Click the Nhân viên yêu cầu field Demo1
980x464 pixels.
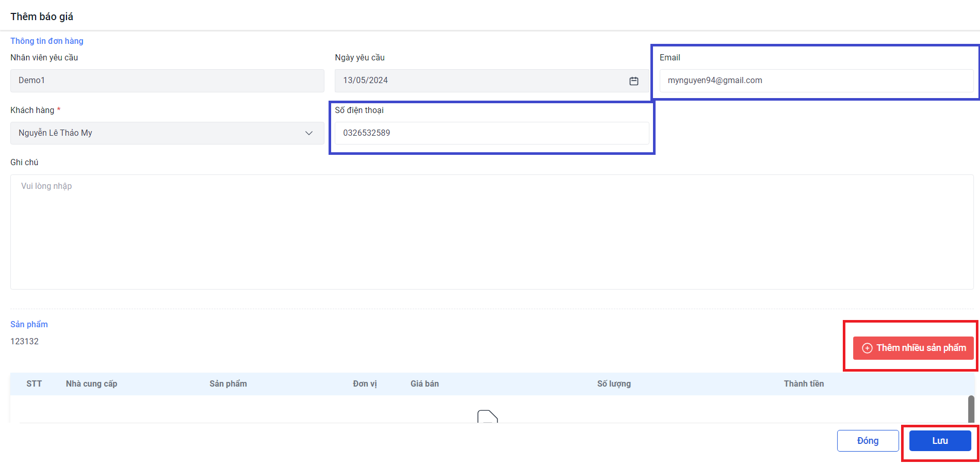[167, 81]
